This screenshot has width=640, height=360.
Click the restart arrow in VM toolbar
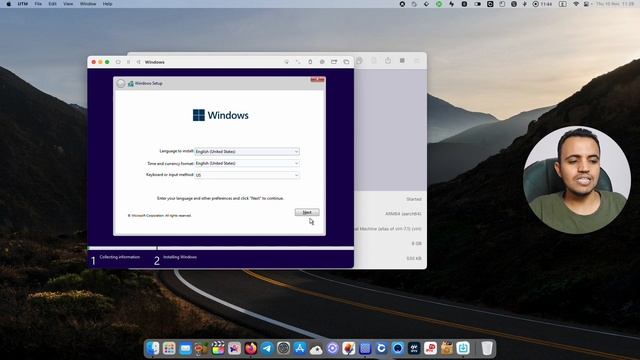point(138,62)
